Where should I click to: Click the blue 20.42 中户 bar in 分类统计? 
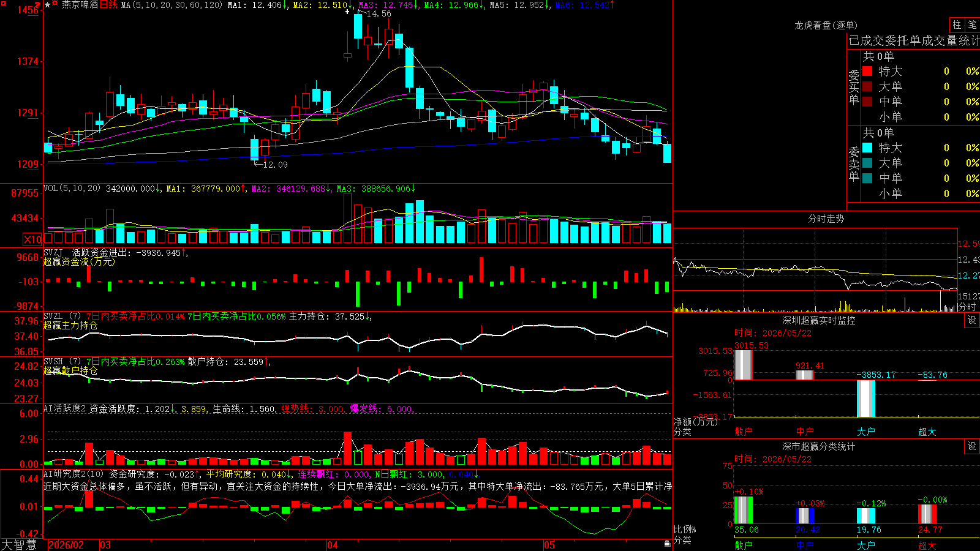[805, 515]
